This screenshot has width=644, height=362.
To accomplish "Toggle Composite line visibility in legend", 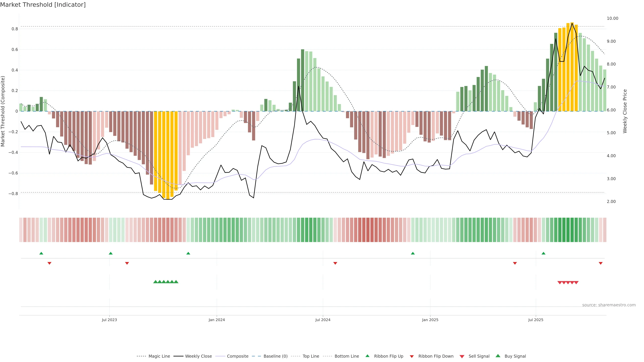I will [x=237, y=356].
